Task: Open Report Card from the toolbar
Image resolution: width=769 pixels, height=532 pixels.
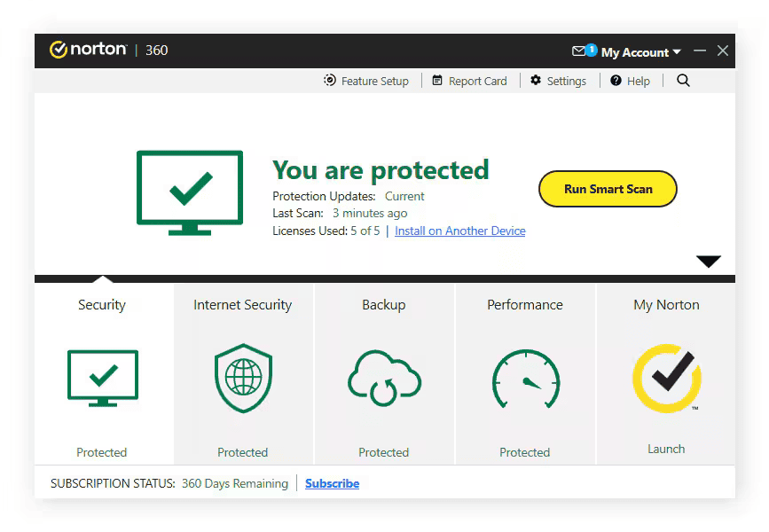Action: click(x=478, y=81)
